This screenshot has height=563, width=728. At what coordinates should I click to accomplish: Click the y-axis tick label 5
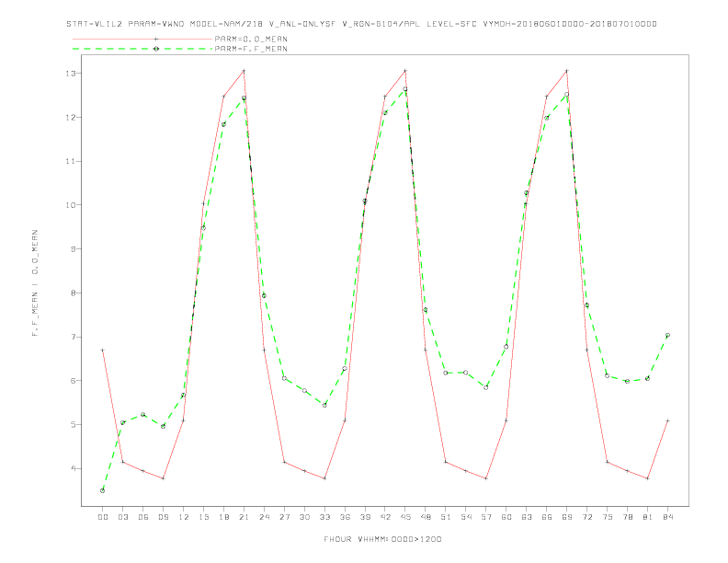coord(73,425)
